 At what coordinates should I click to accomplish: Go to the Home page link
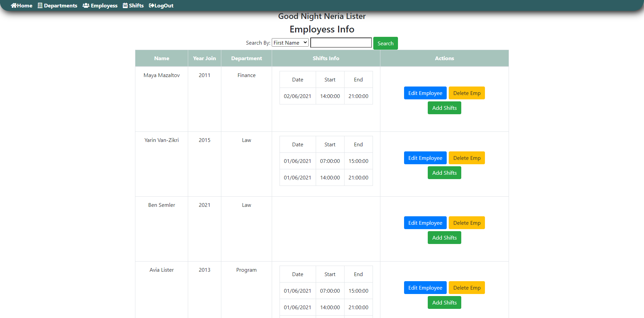(22, 5)
